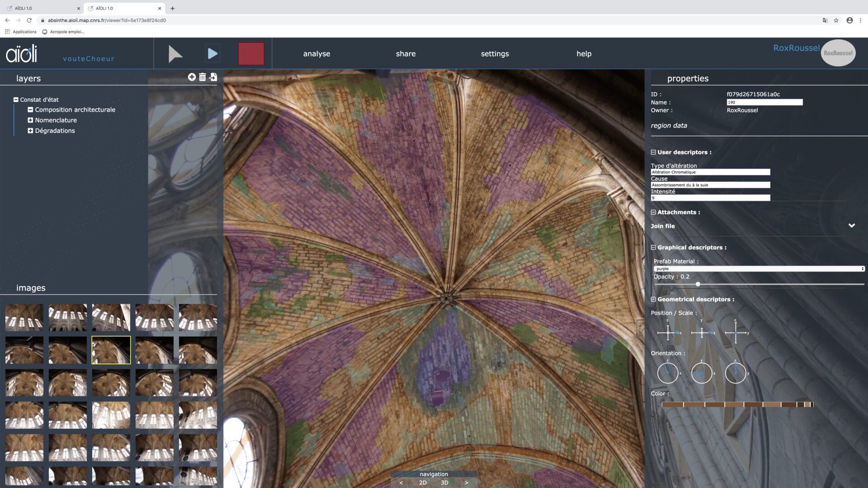Image resolution: width=868 pixels, height=488 pixels.
Task: Click the Opacity slider handle
Action: (698, 284)
